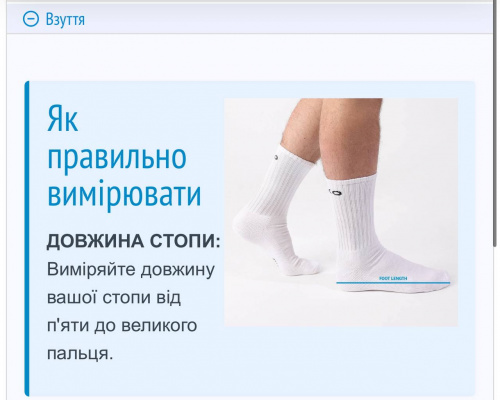Click the word пальця in instructions
This screenshot has height=400, width=500.
click(78, 353)
